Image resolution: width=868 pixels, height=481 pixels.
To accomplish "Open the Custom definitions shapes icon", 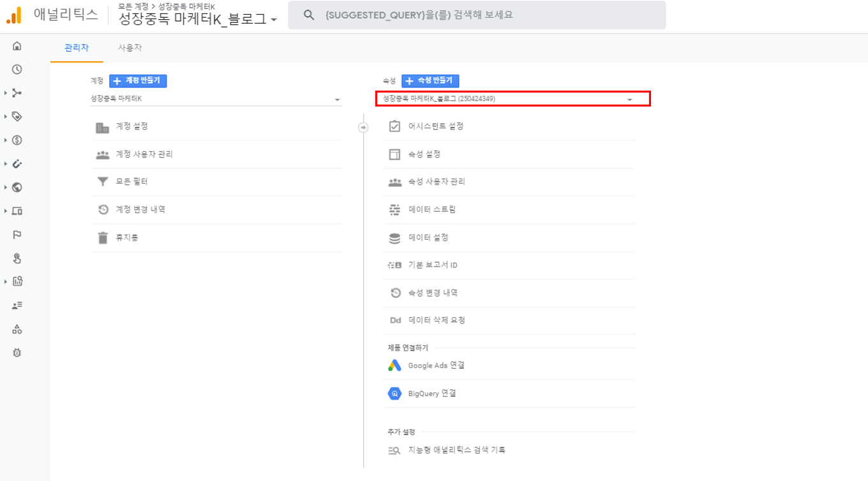I will tap(17, 329).
